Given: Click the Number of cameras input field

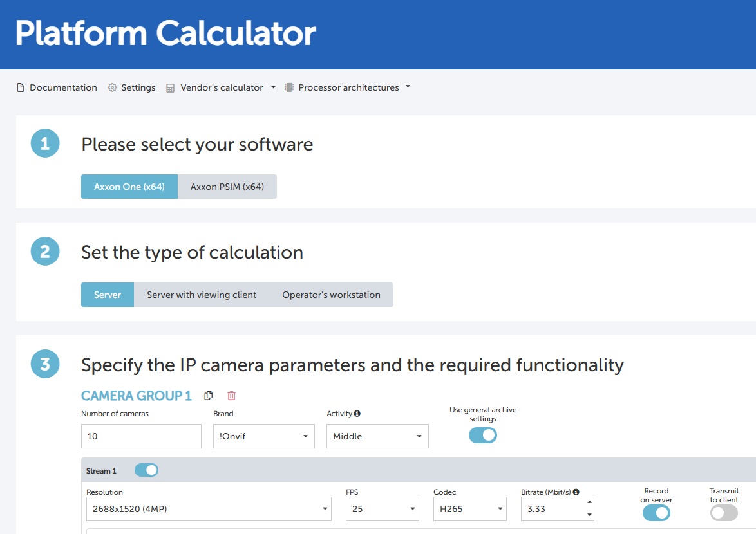Looking at the screenshot, I should pos(141,436).
